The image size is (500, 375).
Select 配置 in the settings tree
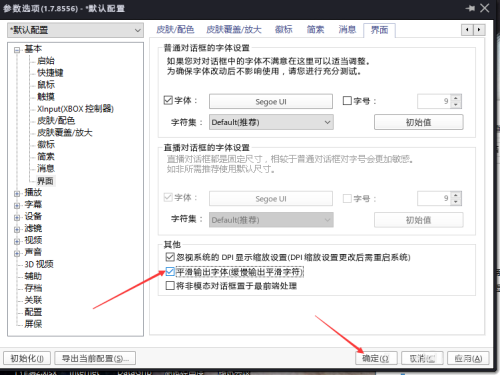33,312
